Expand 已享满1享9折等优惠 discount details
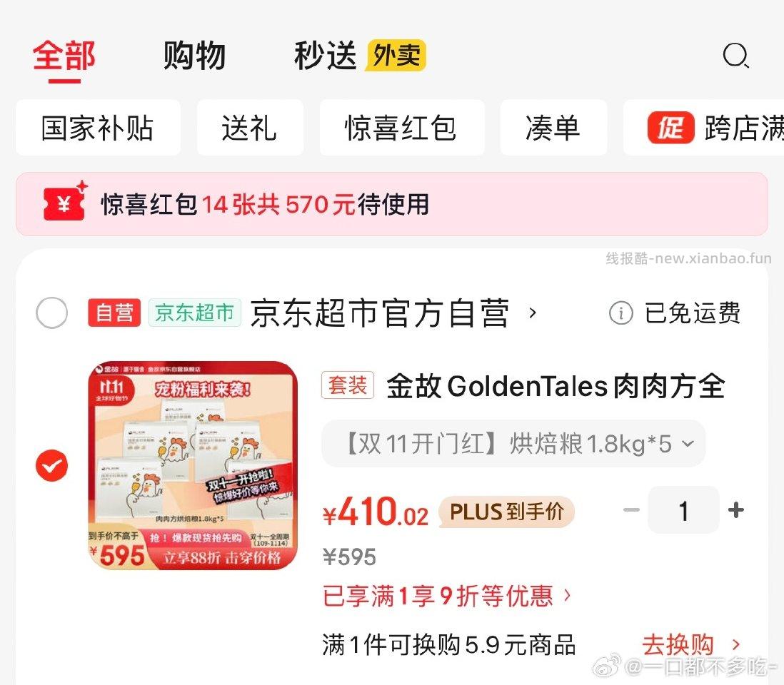784x685 pixels. (x=446, y=596)
